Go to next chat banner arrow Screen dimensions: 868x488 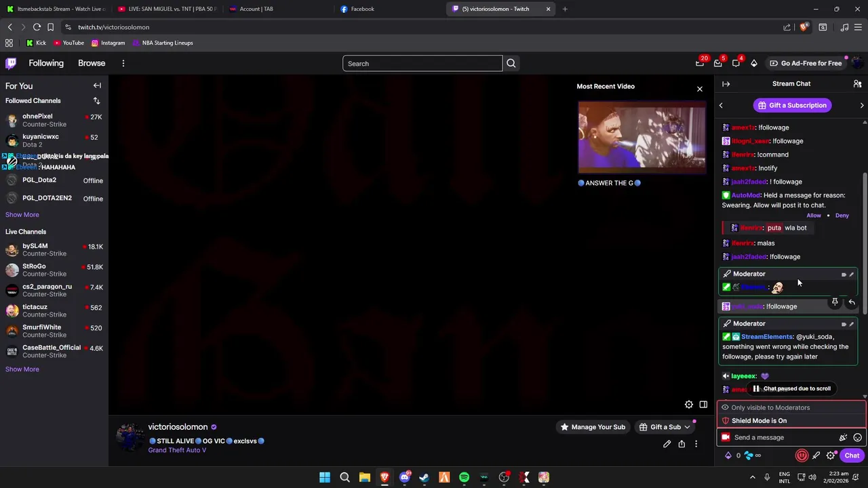pyautogui.click(x=862, y=106)
